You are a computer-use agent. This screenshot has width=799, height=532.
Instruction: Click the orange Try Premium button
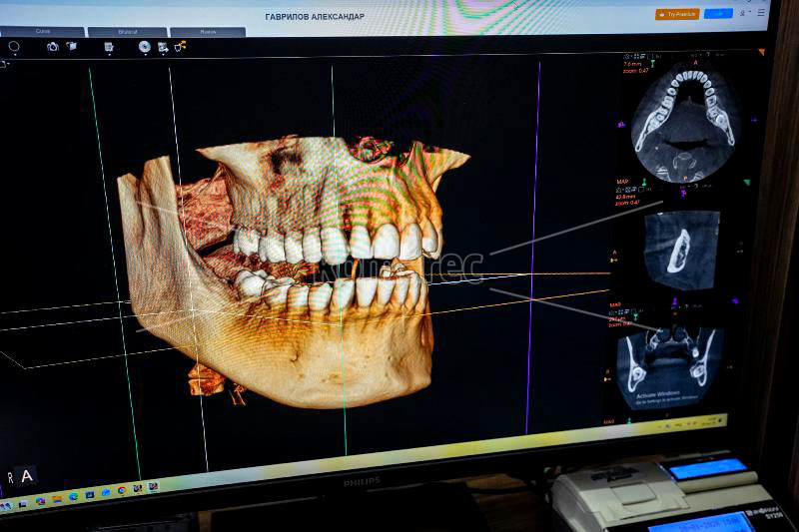677,14
